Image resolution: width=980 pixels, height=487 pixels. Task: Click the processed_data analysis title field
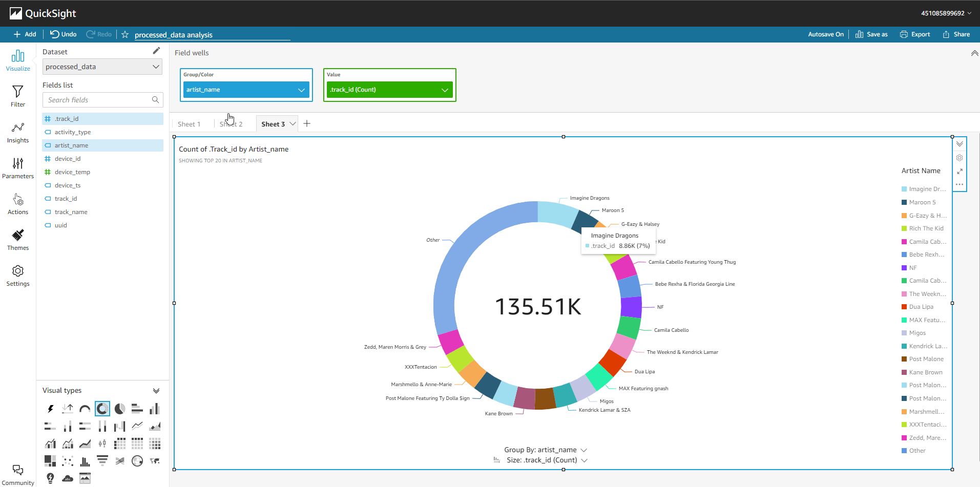pyautogui.click(x=212, y=35)
